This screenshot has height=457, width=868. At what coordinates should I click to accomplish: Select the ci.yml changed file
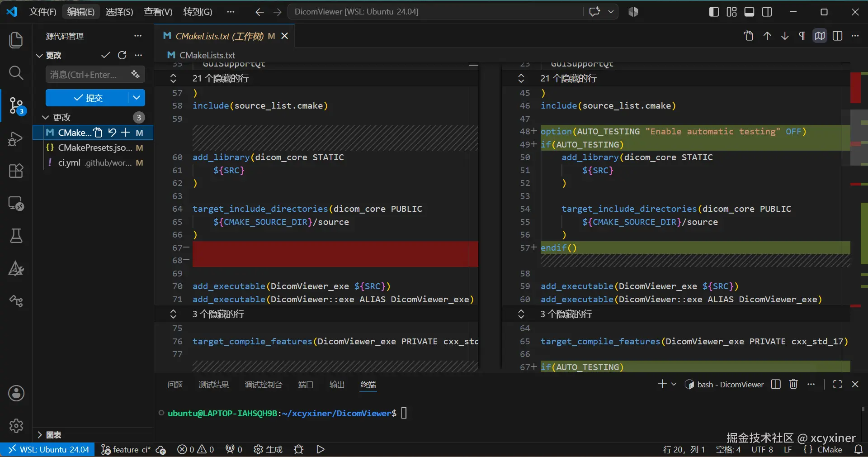93,162
